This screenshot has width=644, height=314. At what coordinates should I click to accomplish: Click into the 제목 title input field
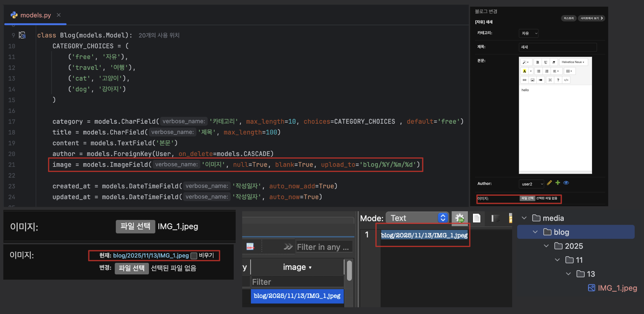coord(558,47)
